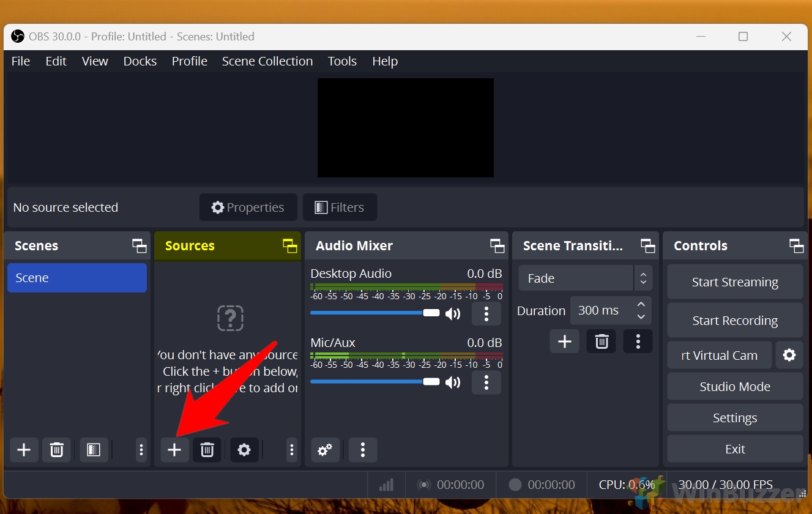This screenshot has height=514, width=812.
Task: Maximize the OBS window
Action: pyautogui.click(x=743, y=37)
